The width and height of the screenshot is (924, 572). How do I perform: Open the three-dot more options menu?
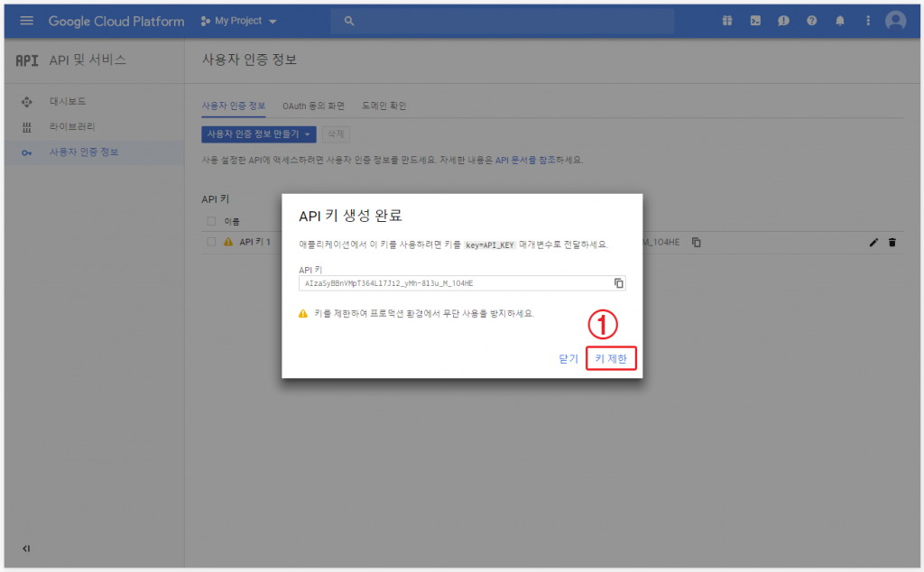[x=868, y=21]
